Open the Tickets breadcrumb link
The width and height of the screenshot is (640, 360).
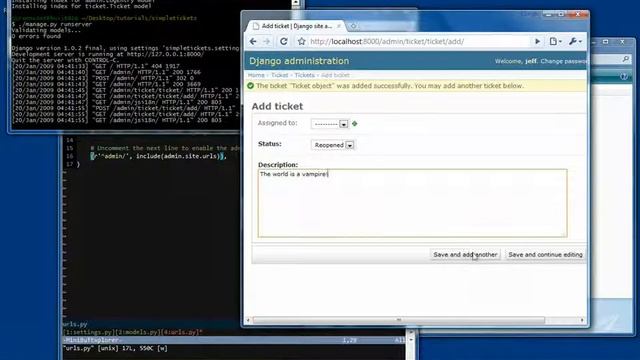[304, 75]
